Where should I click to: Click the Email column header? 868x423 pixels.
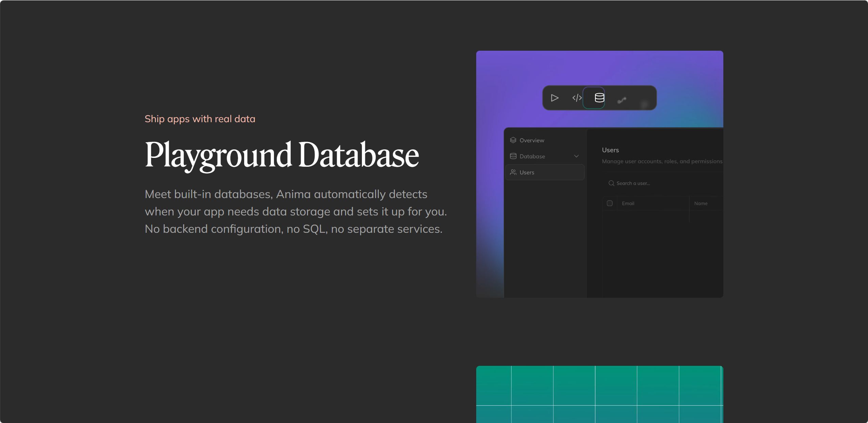click(628, 203)
